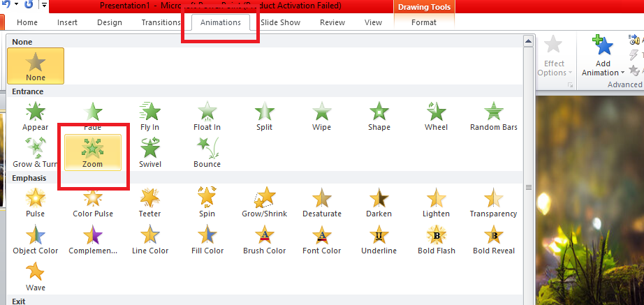Screen dimensions: 644x305
Task: Select the Appear entrance animation
Action: click(35, 116)
